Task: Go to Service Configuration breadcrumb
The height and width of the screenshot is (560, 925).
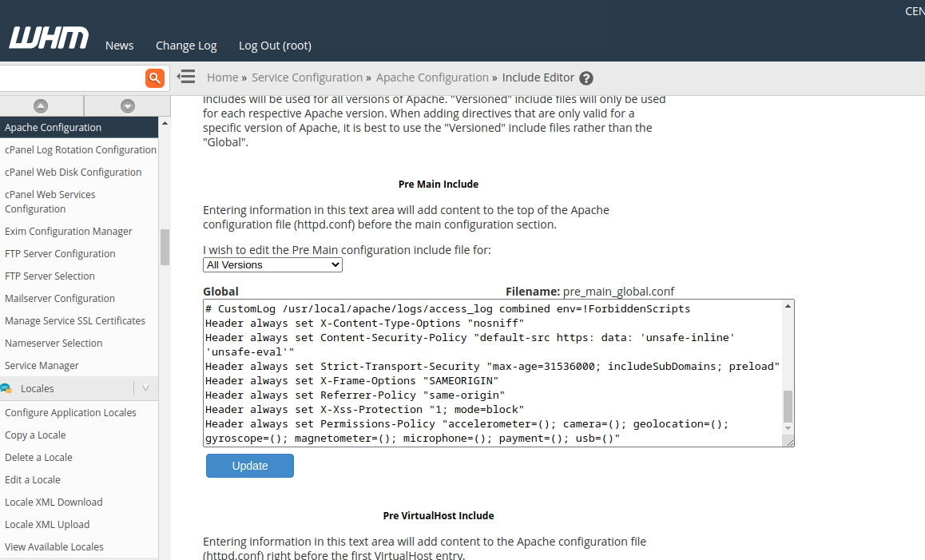Action: coord(307,77)
